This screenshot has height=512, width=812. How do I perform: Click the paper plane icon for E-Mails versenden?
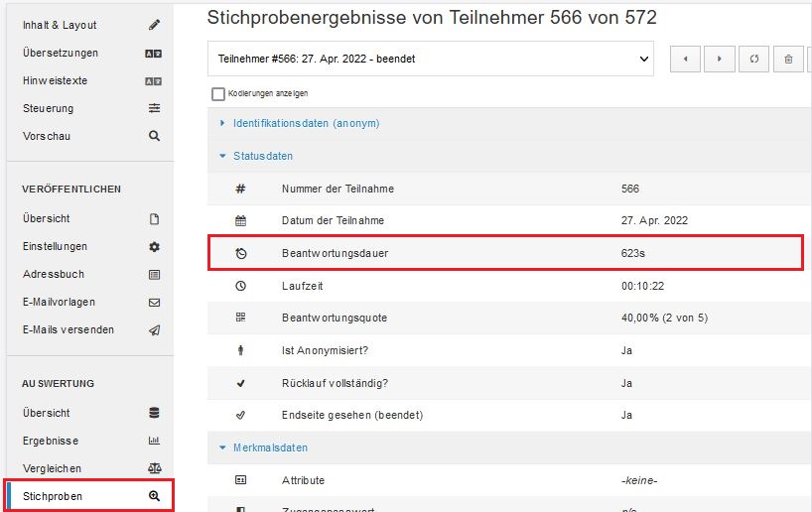(x=154, y=330)
